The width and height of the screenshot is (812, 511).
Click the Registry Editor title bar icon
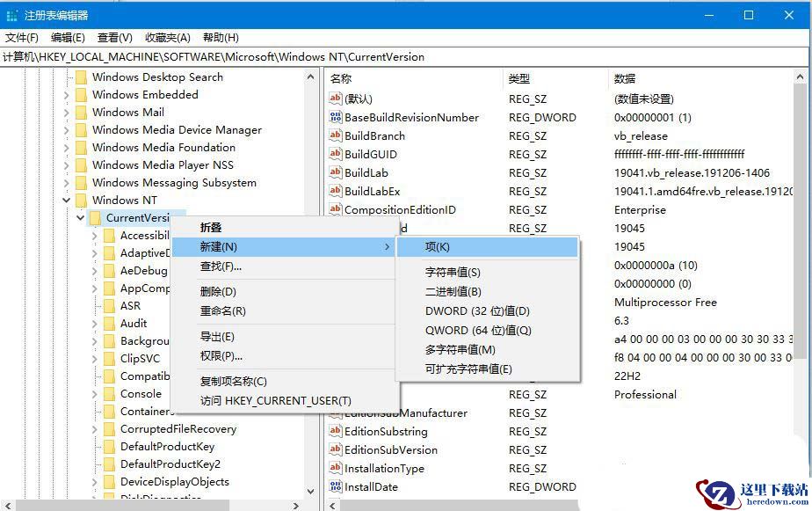pos(11,16)
